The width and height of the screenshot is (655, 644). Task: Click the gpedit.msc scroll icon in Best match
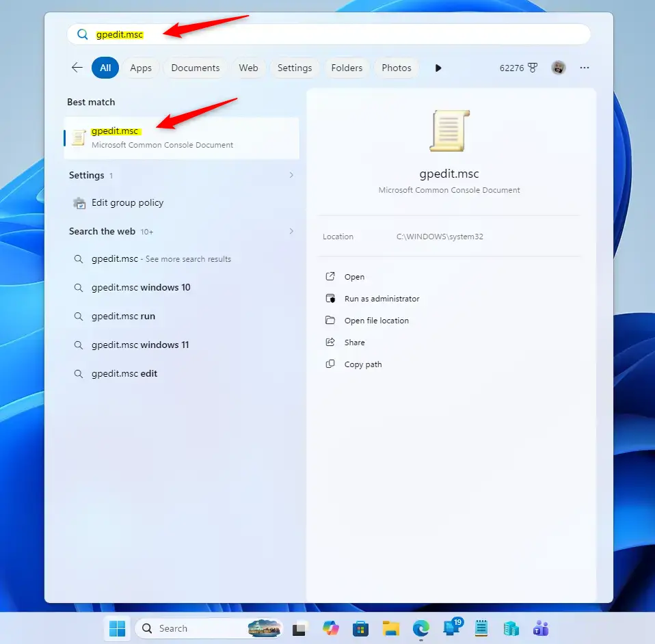pos(79,138)
